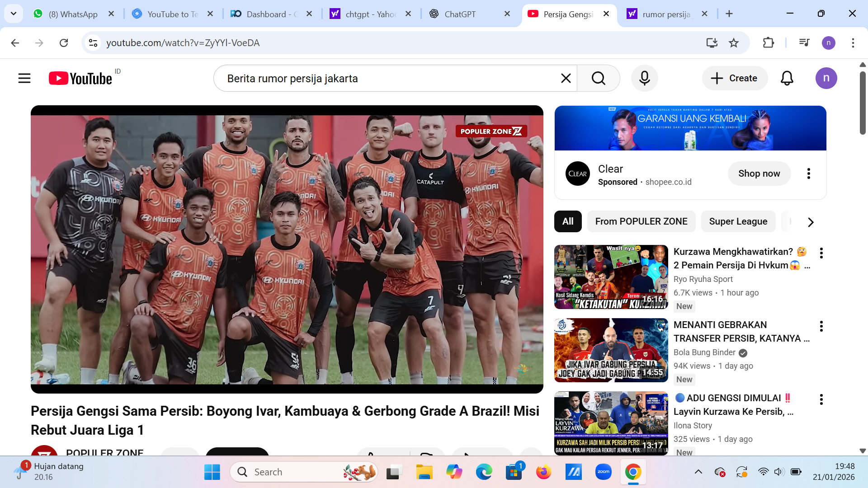
Task: Click the browser address bar URL
Action: click(x=183, y=42)
